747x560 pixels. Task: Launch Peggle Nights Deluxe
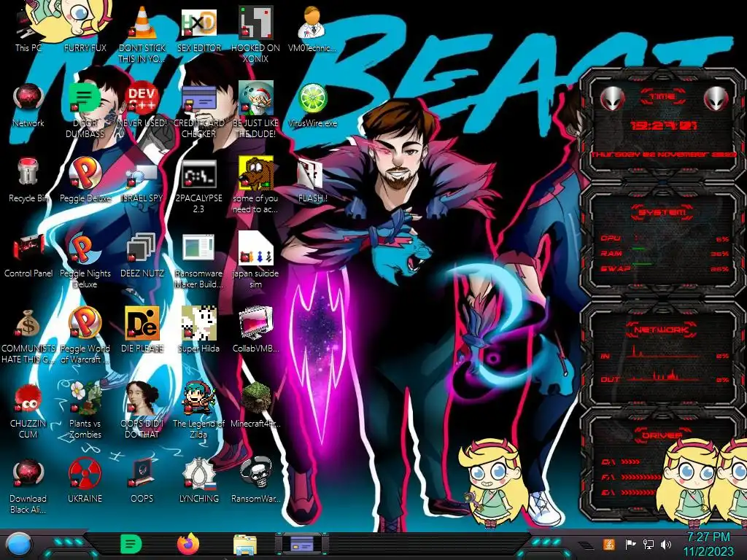tap(85, 249)
